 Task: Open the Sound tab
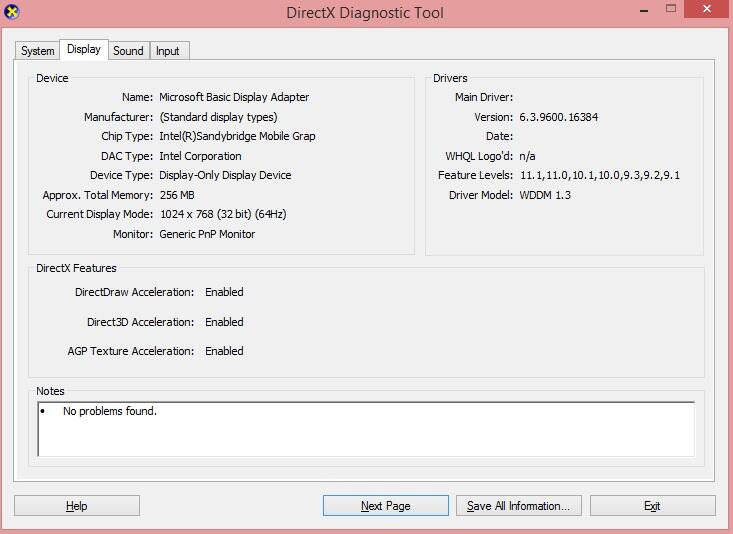129,51
